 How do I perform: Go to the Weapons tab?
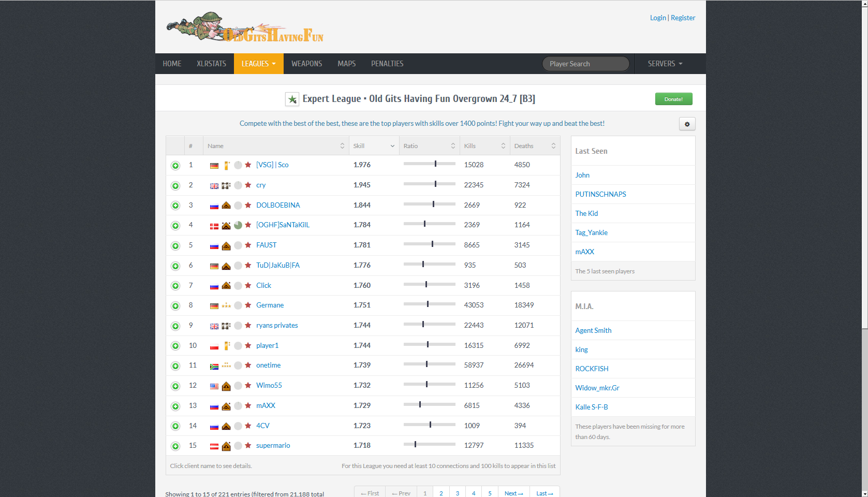tap(306, 64)
